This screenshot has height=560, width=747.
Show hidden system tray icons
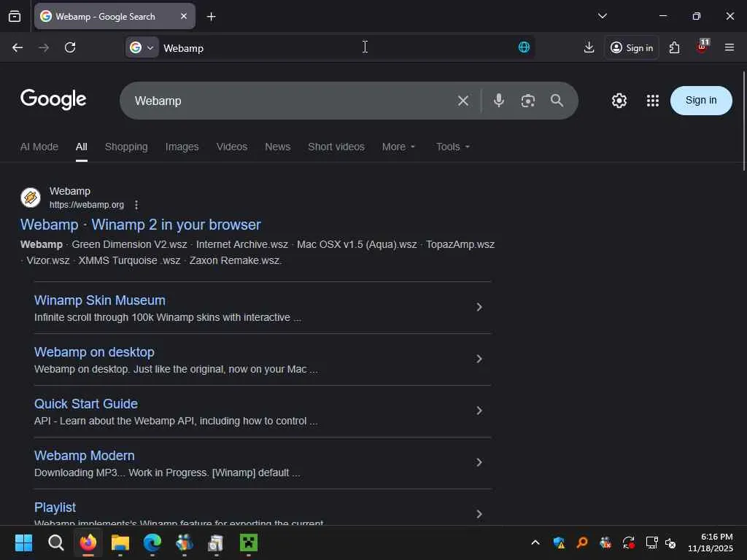535,542
